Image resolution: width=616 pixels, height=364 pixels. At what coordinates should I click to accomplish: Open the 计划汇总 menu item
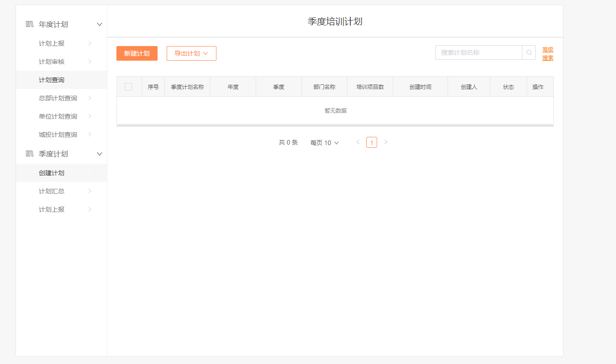61,191
